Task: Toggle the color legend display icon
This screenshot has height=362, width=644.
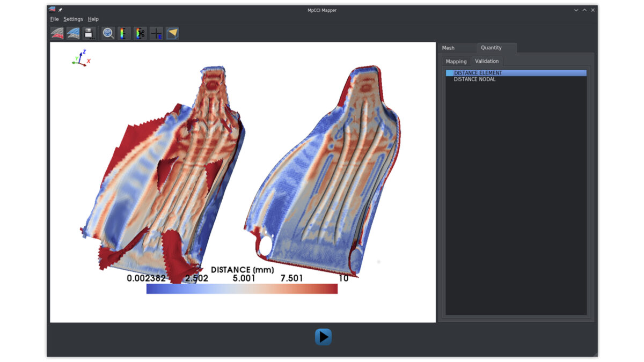Action: click(123, 33)
